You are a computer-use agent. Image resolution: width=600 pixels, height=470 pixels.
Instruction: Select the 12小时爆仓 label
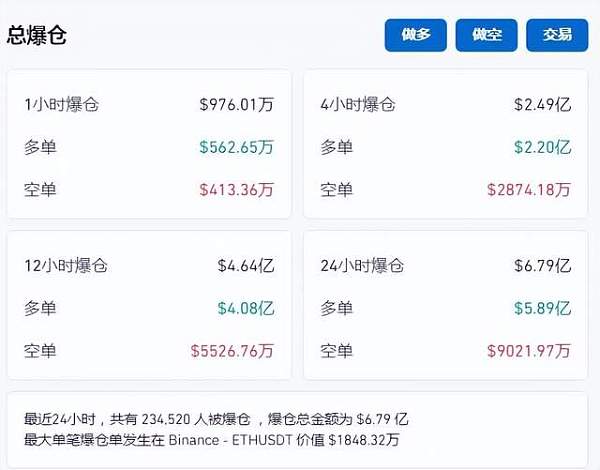point(66,266)
